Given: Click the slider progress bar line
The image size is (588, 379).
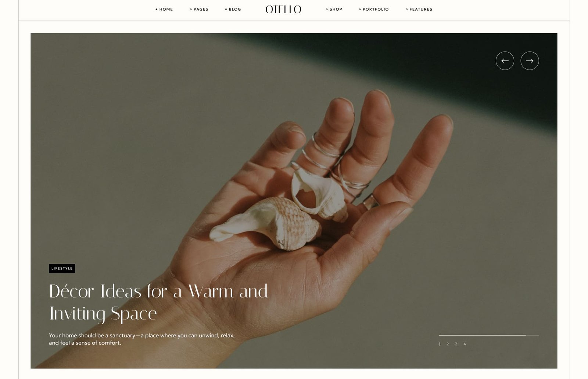Looking at the screenshot, I should point(489,335).
